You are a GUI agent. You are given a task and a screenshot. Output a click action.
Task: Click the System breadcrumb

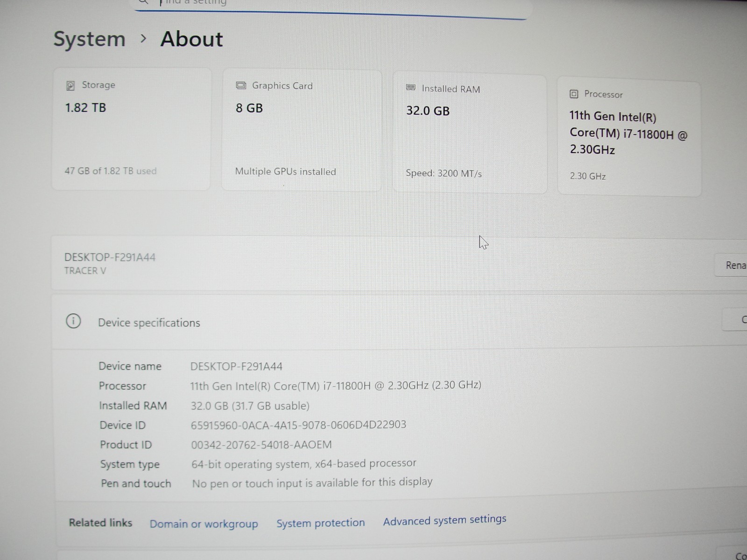pos(89,39)
